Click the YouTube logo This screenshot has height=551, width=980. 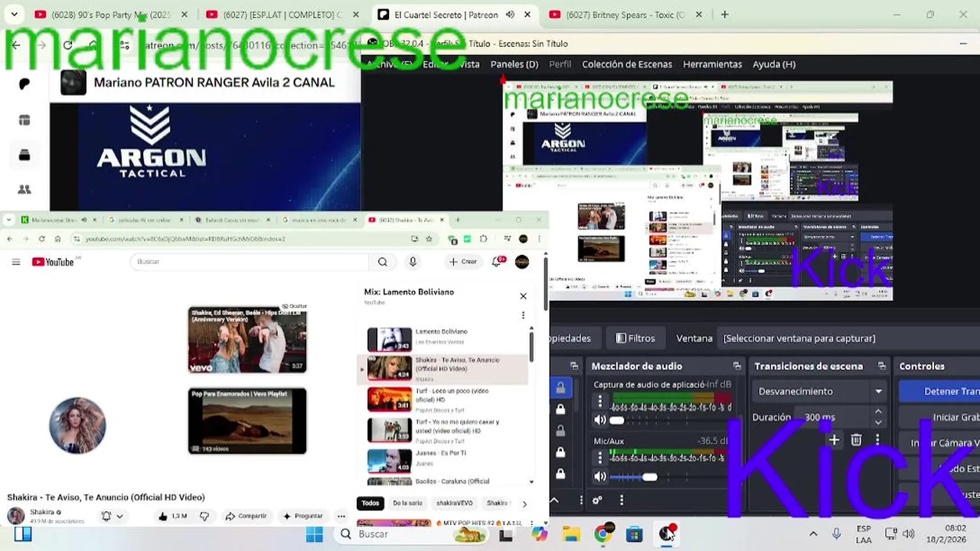53,262
